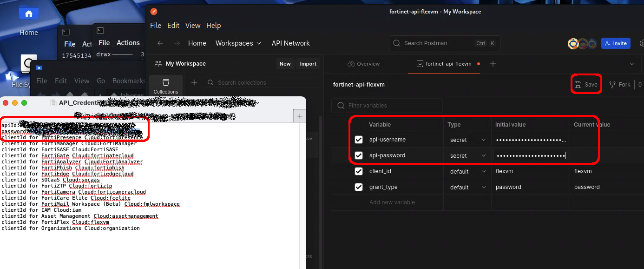Click the Postman logo in title bar

coord(154,12)
